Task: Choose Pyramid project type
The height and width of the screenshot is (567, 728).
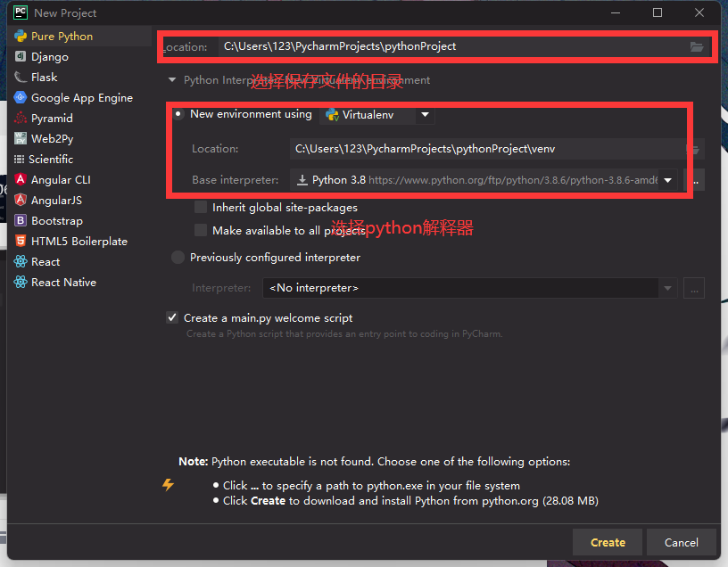Action: 80,118
